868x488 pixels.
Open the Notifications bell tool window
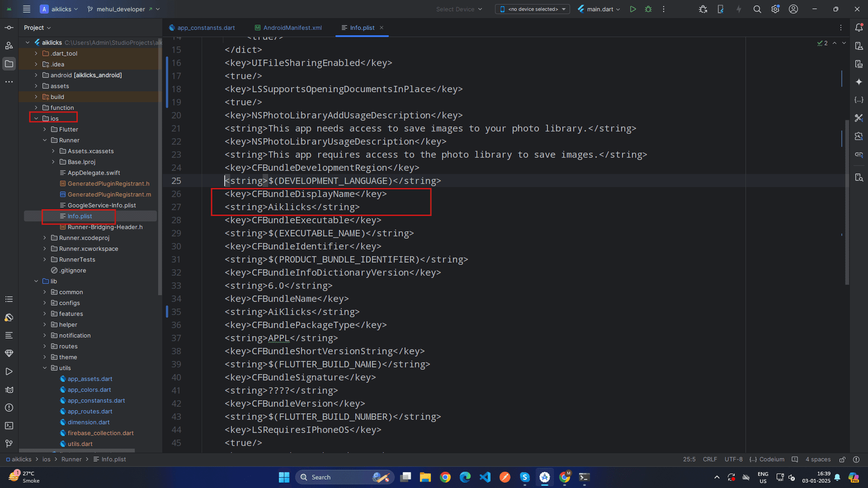859,28
